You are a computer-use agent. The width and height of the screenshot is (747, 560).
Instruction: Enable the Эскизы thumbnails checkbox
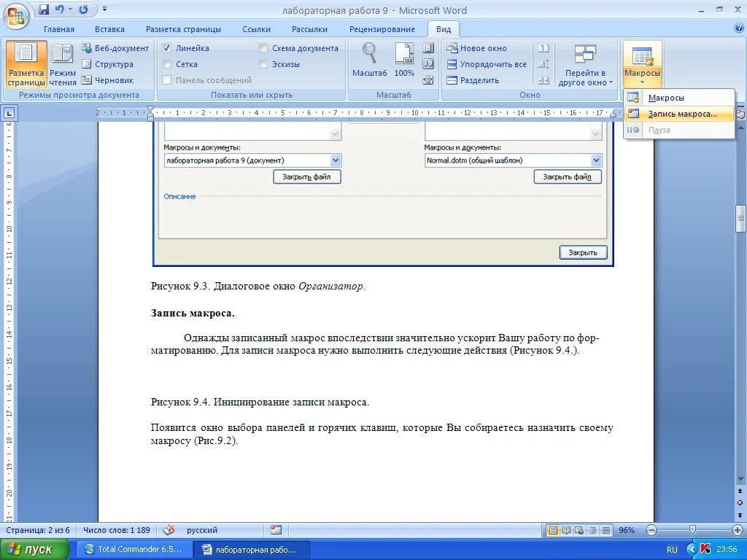(x=263, y=64)
